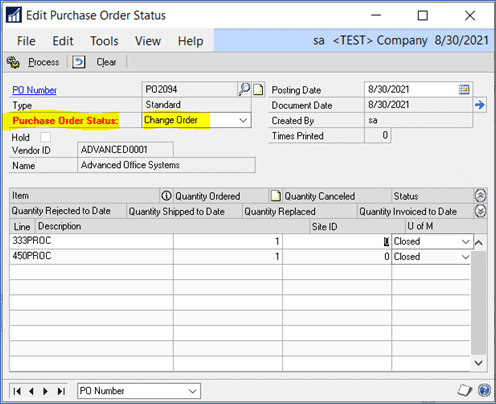Open the Posting Date calendar picker

(464, 89)
